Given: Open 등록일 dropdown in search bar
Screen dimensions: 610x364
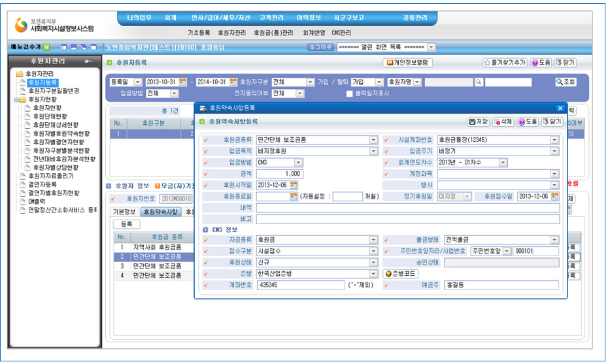Looking at the screenshot, I should pyautogui.click(x=138, y=82).
